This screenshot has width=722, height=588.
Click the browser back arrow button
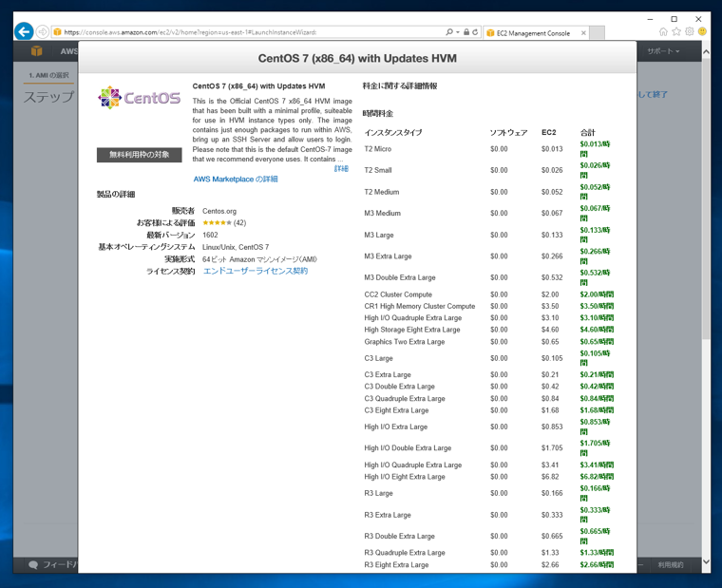24,31
